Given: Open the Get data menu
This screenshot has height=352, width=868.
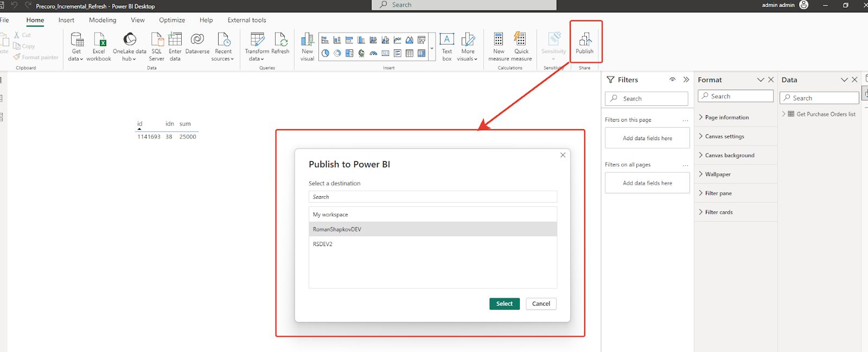Looking at the screenshot, I should 76,47.
